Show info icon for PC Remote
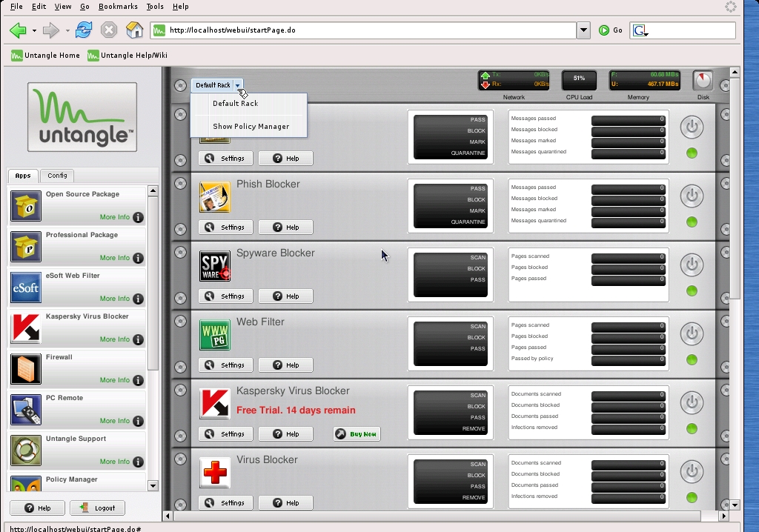This screenshot has height=532, width=759. point(139,421)
